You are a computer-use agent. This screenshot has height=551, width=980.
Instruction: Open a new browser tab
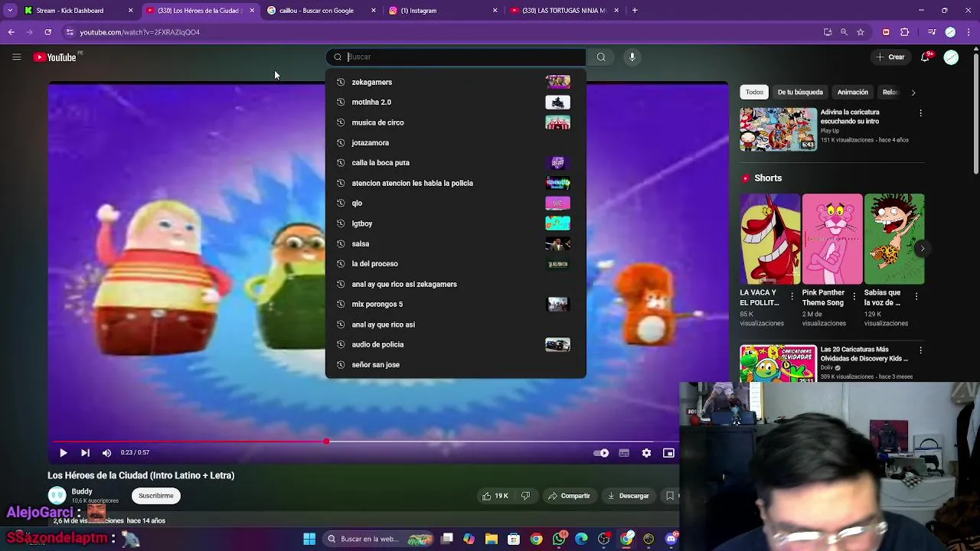pyautogui.click(x=635, y=11)
